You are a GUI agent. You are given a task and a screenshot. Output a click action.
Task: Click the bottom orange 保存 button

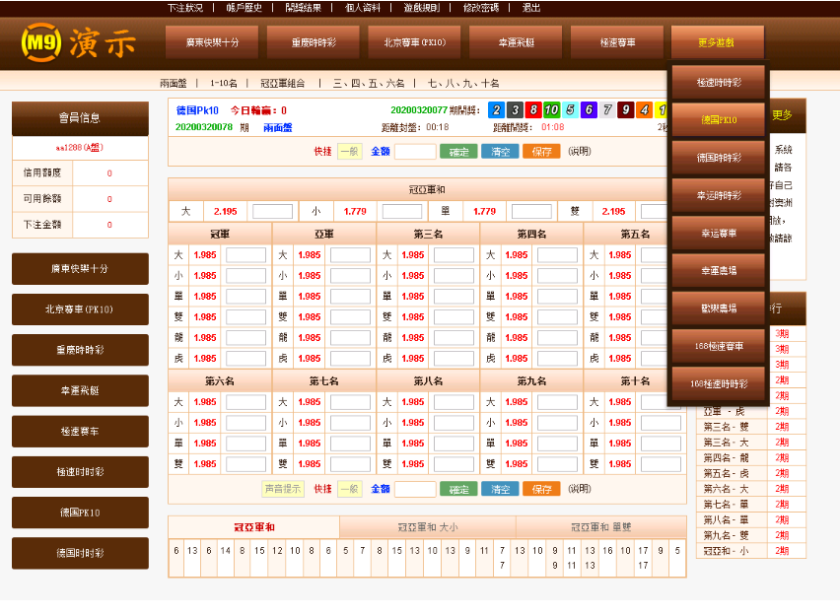tap(541, 489)
